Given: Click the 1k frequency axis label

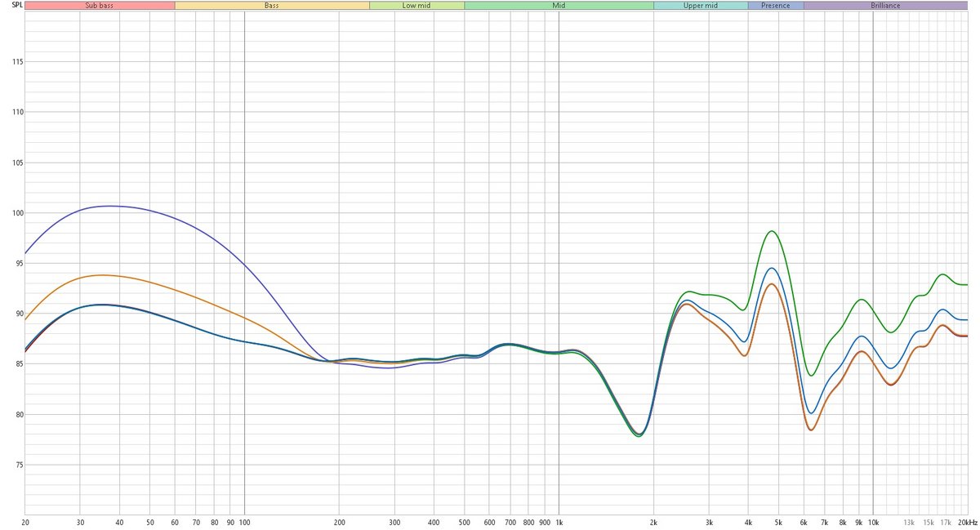Looking at the screenshot, I should tap(559, 522).
